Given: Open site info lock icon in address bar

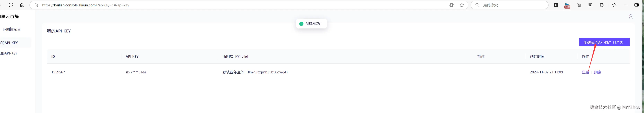Looking at the screenshot, I should tap(36, 5).
